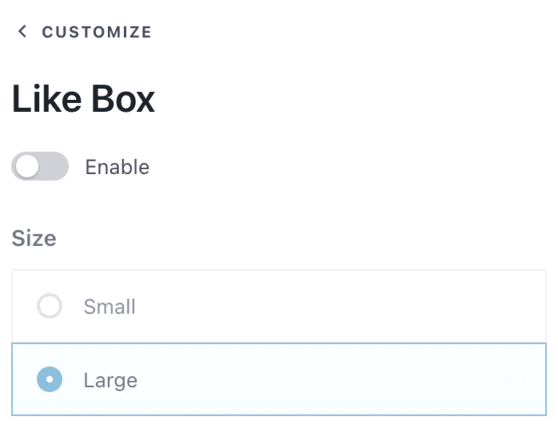Choose the Small size option row
This screenshot has width=558, height=428.
(279, 306)
